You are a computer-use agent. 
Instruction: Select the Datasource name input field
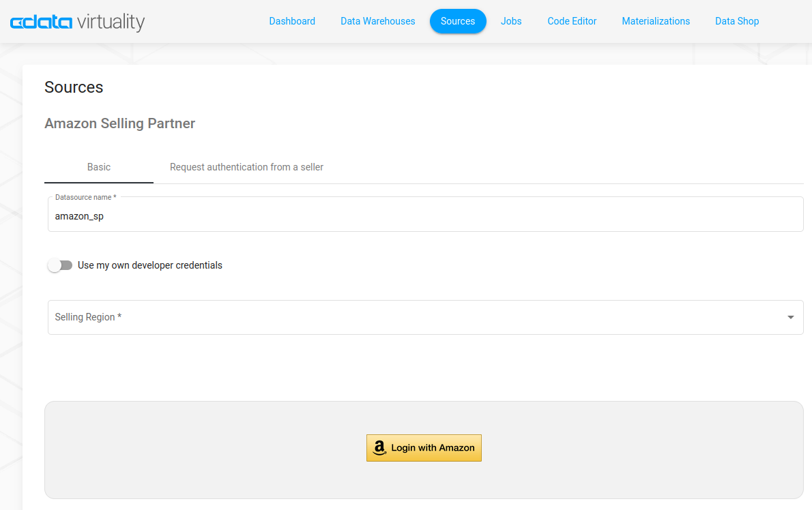point(424,213)
